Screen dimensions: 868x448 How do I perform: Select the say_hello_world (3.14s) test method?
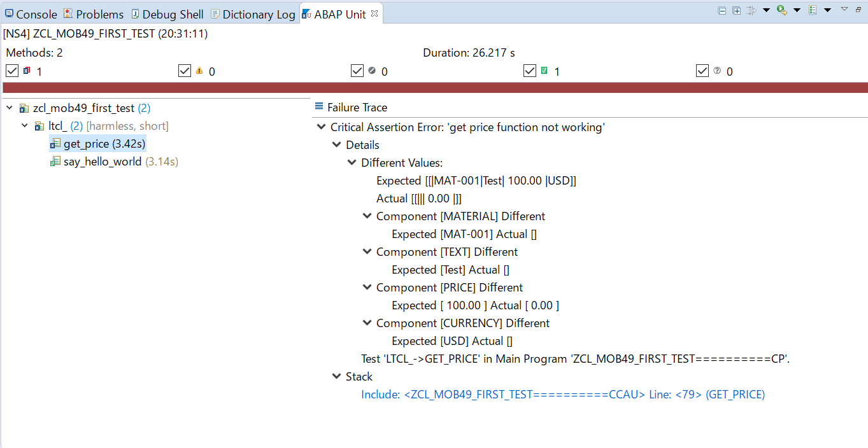[121, 162]
